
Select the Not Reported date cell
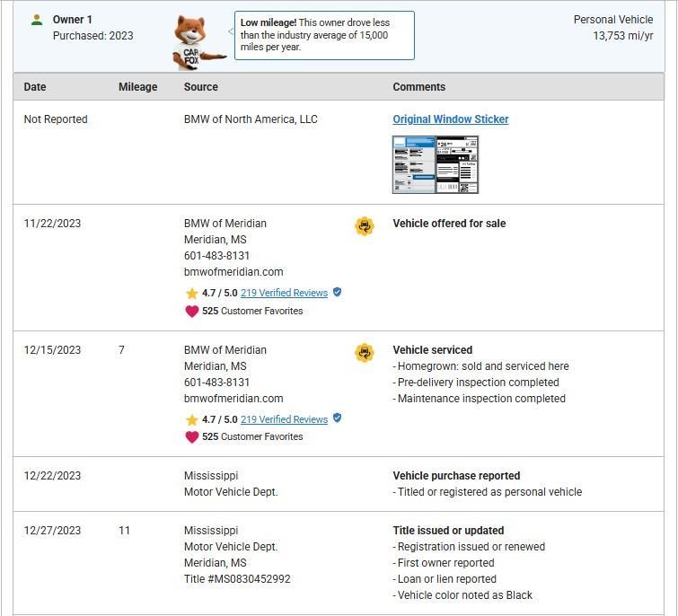point(56,119)
